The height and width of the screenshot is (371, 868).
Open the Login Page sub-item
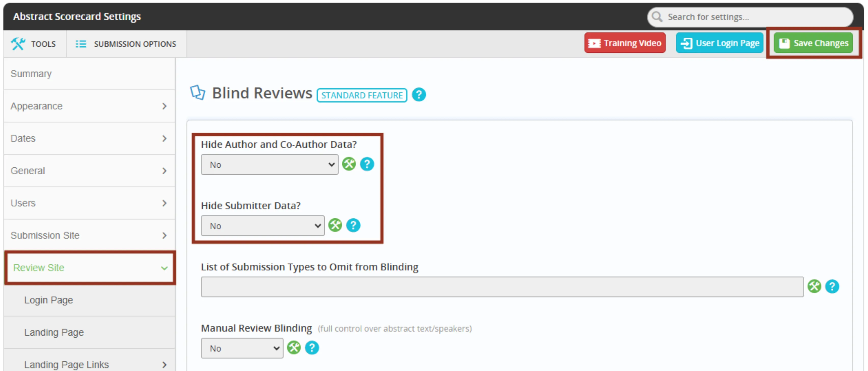[89, 300]
